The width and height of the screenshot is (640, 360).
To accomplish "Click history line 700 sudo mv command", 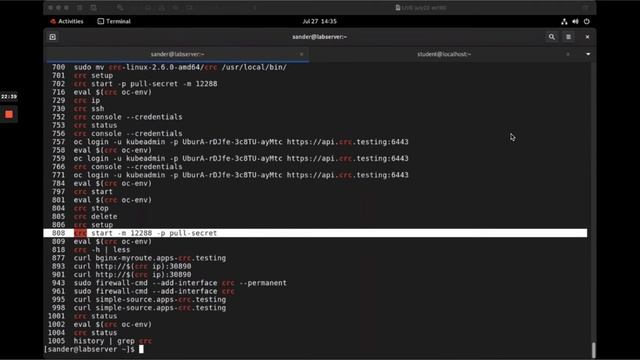I will pyautogui.click(x=169, y=67).
